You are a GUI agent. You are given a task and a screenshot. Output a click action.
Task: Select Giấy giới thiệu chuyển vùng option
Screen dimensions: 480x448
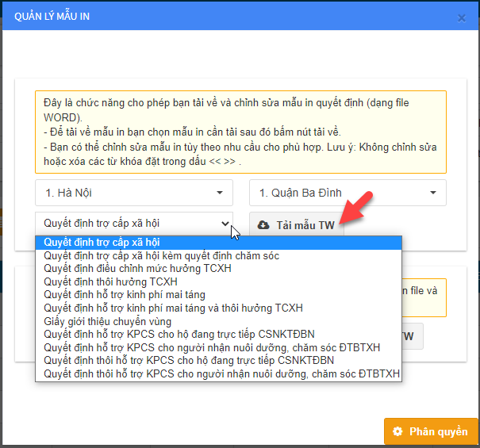[x=108, y=321]
